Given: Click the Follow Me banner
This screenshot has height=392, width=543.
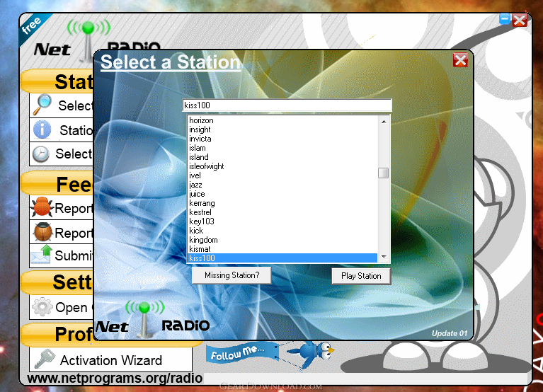Looking at the screenshot, I should (241, 353).
